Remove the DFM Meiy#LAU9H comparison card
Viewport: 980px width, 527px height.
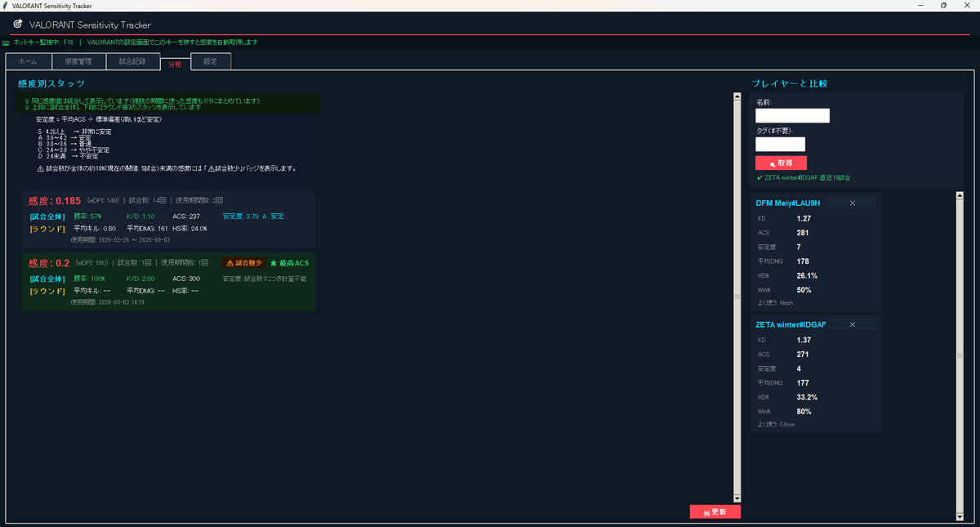click(x=853, y=203)
